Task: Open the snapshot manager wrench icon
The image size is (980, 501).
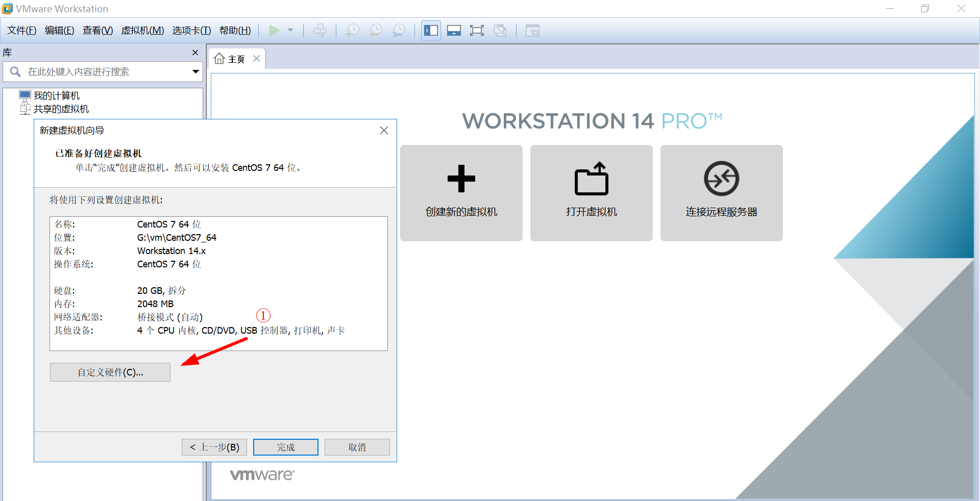Action: click(x=399, y=31)
